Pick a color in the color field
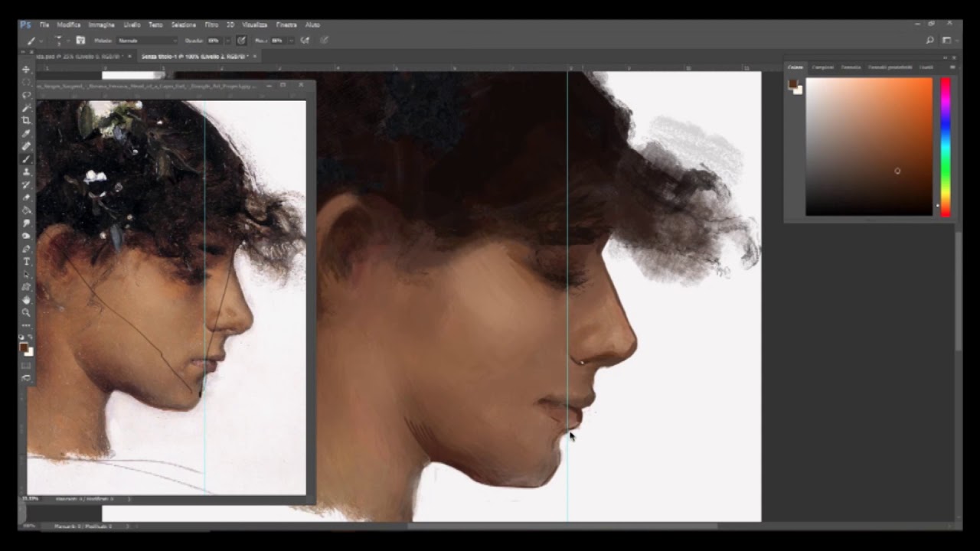 click(869, 147)
